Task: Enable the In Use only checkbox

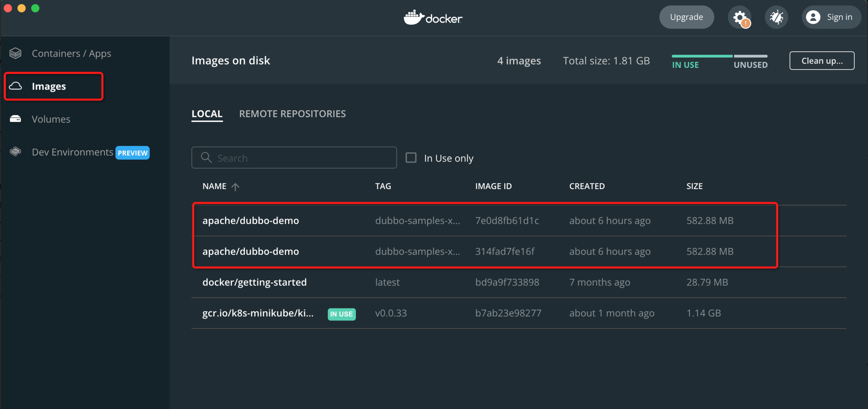Action: click(x=411, y=158)
